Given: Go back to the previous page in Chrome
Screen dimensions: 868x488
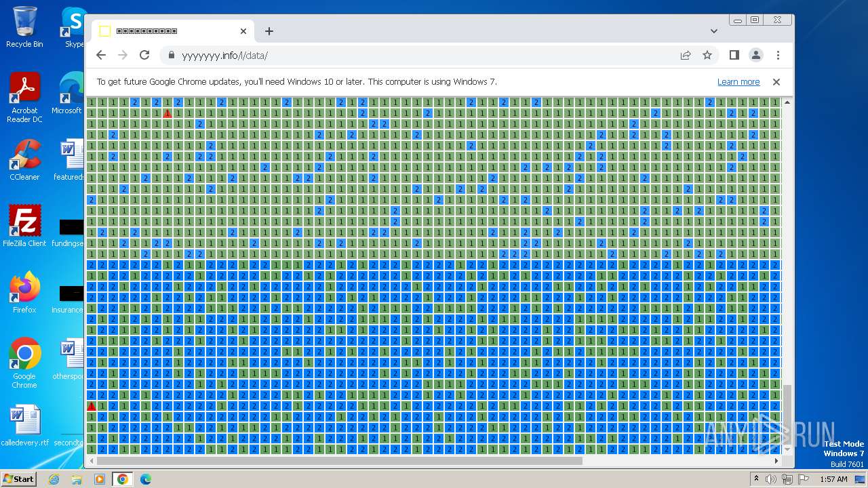Looking at the screenshot, I should click(101, 55).
